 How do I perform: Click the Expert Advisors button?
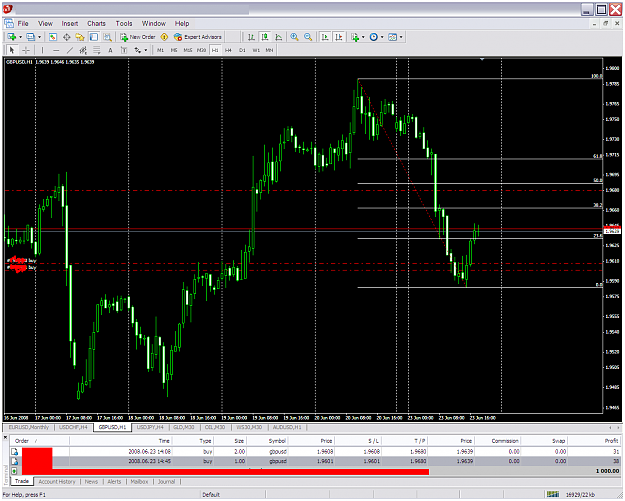click(x=198, y=37)
